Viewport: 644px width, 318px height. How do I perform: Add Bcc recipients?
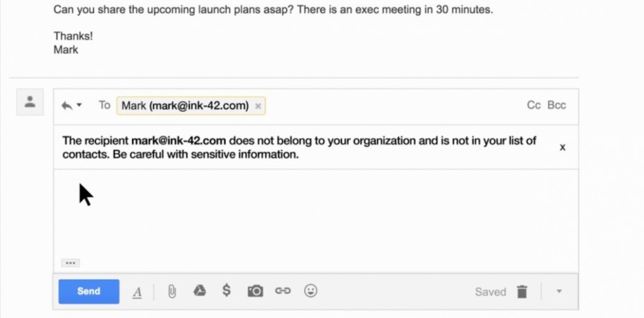(x=556, y=105)
